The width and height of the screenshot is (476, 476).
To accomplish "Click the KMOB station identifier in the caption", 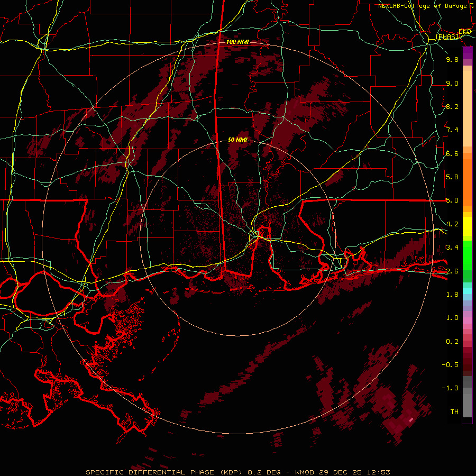I will [305, 472].
